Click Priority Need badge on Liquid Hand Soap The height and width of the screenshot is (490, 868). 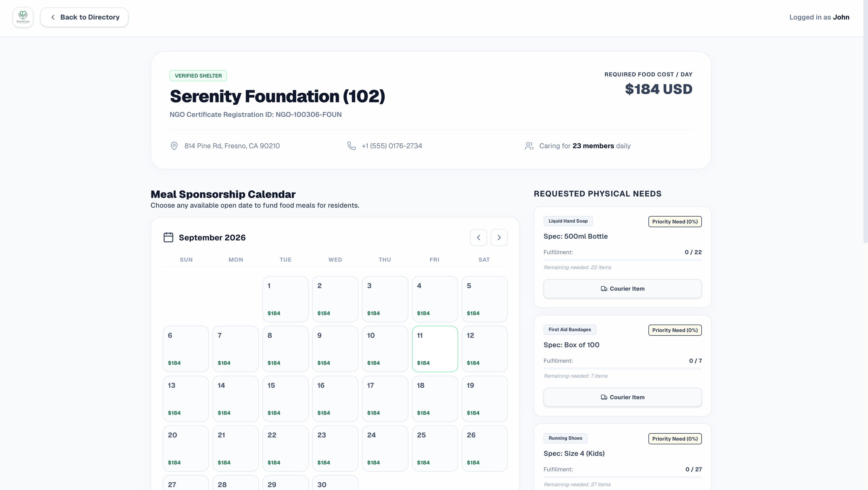tap(675, 222)
